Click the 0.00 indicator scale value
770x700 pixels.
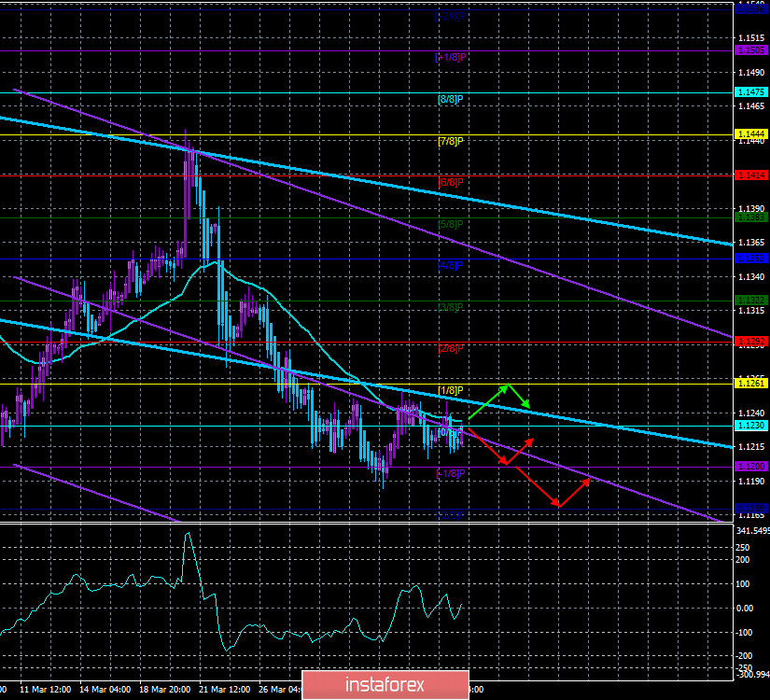pyautogui.click(x=745, y=609)
